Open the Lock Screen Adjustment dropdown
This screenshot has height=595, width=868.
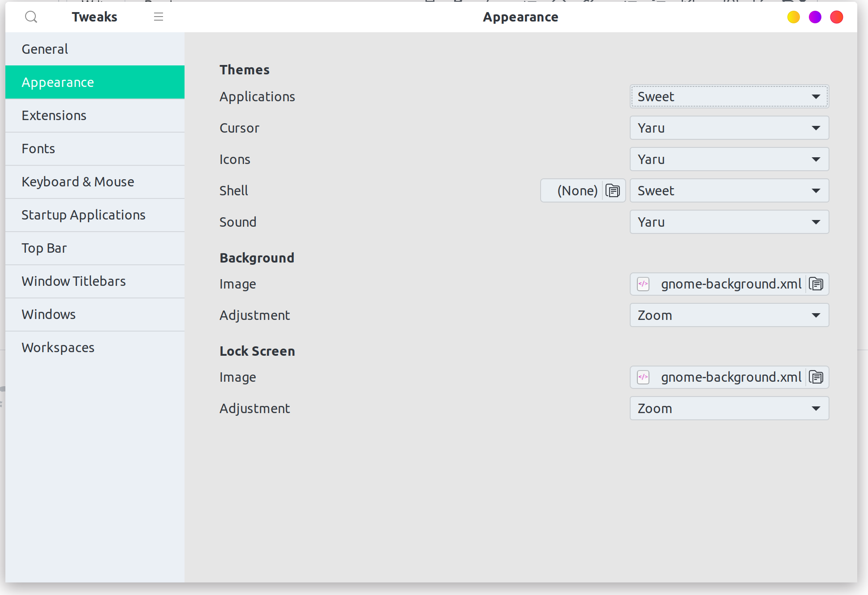(x=729, y=408)
